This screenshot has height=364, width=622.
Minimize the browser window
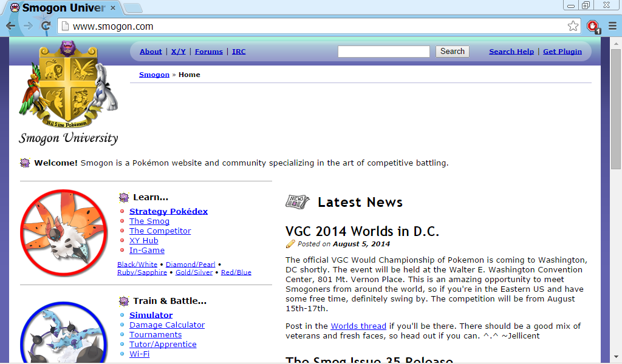[571, 5]
